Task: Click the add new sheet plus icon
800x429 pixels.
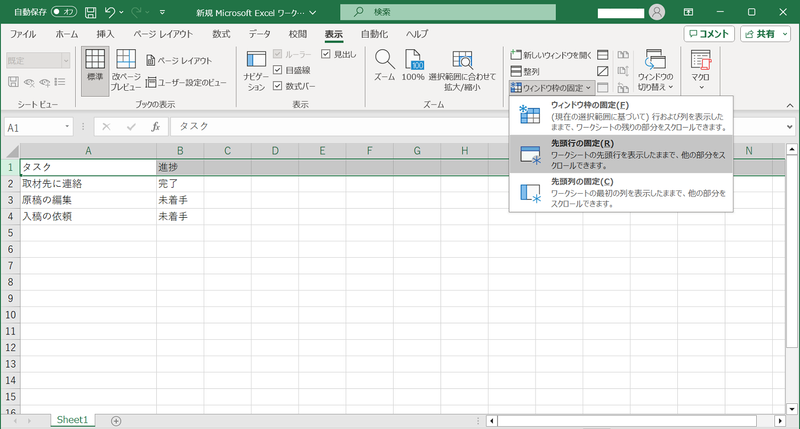Action: pos(116,421)
